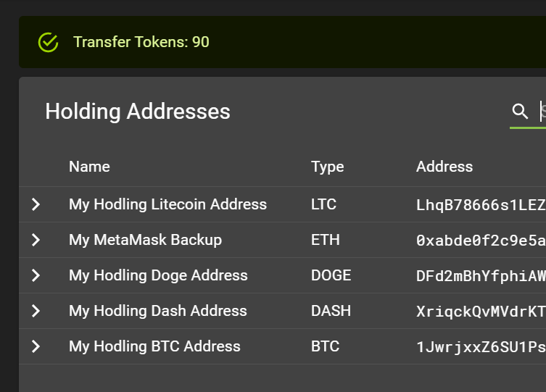Image resolution: width=546 pixels, height=392 pixels.
Task: Select the My Hodling Doge Address name
Action: (158, 275)
